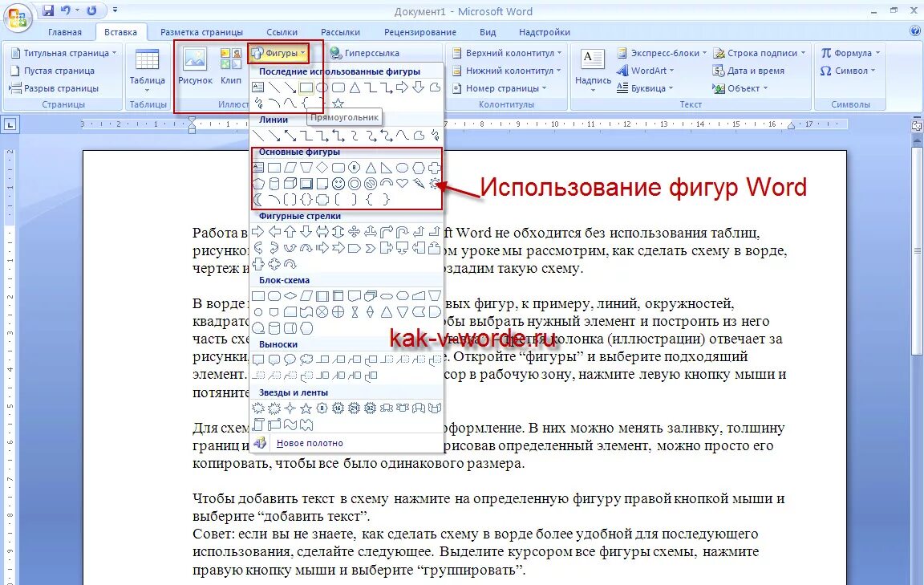Insert a Пустая страница blank page

point(52,71)
